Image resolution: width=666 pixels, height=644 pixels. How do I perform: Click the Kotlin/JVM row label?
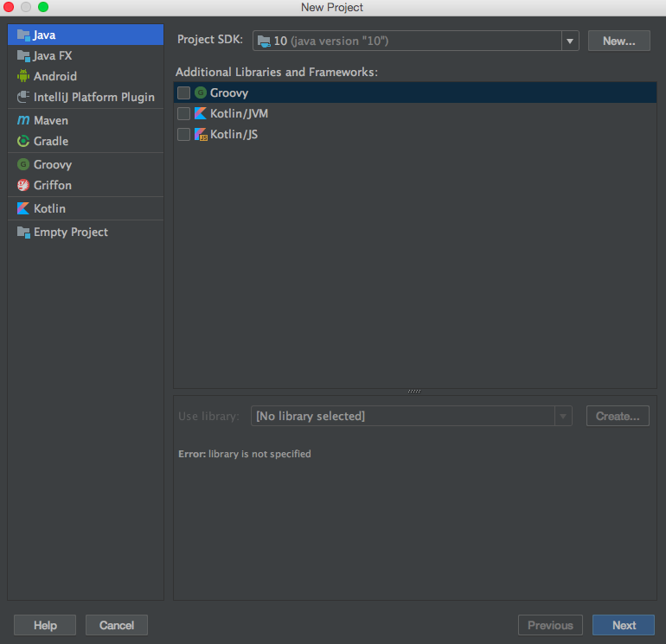(x=239, y=113)
